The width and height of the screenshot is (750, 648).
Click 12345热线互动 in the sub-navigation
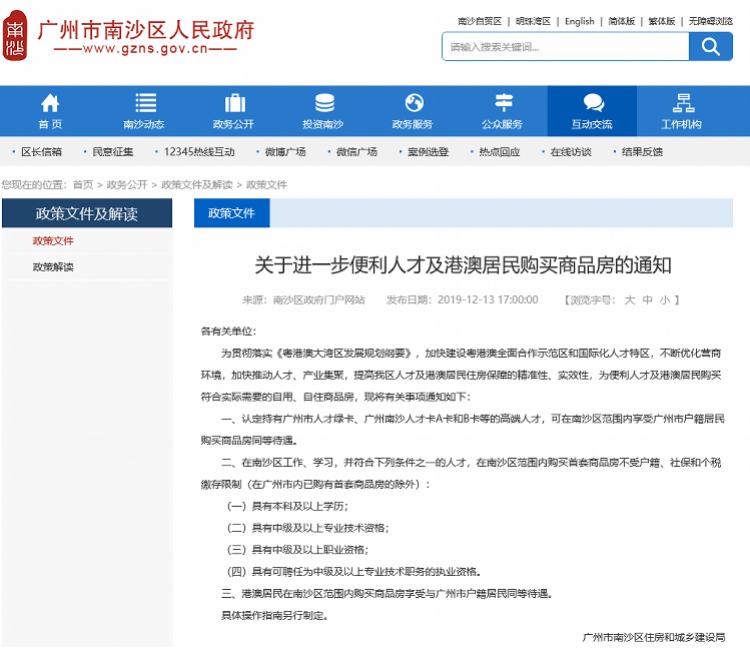point(199,152)
